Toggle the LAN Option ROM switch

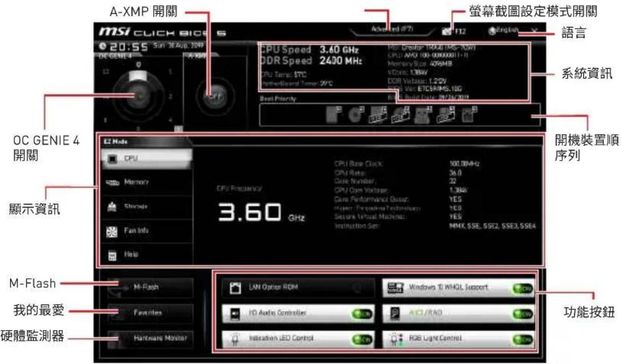358,288
